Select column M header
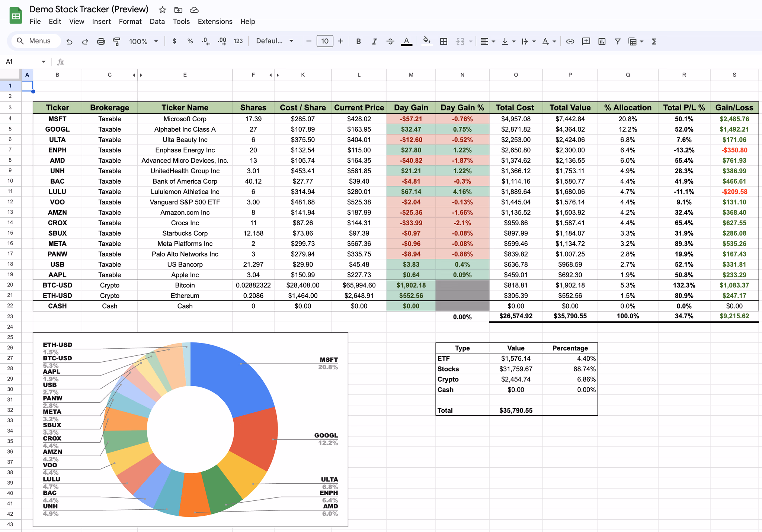This screenshot has width=762, height=532. pos(411,75)
